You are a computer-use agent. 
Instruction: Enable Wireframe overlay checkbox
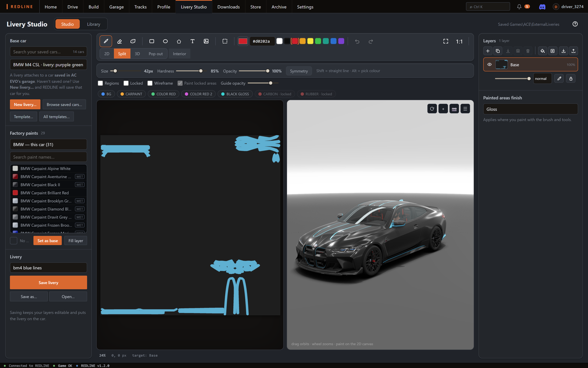tap(150, 83)
